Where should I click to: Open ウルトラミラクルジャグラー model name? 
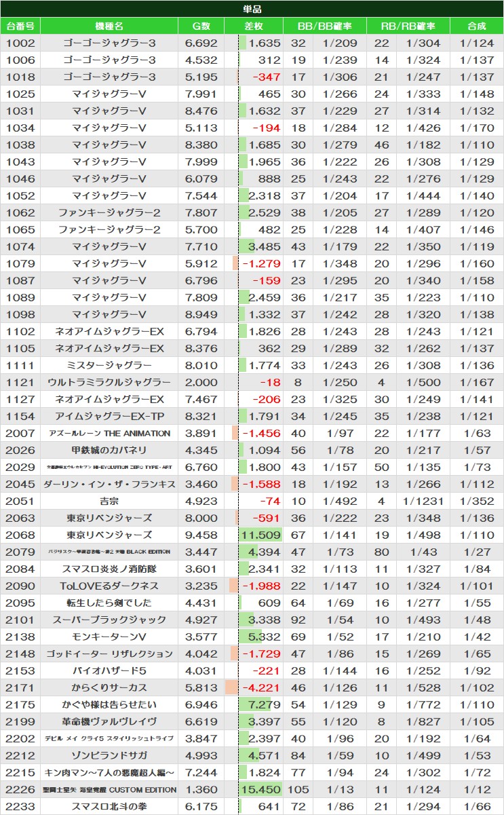point(109,382)
